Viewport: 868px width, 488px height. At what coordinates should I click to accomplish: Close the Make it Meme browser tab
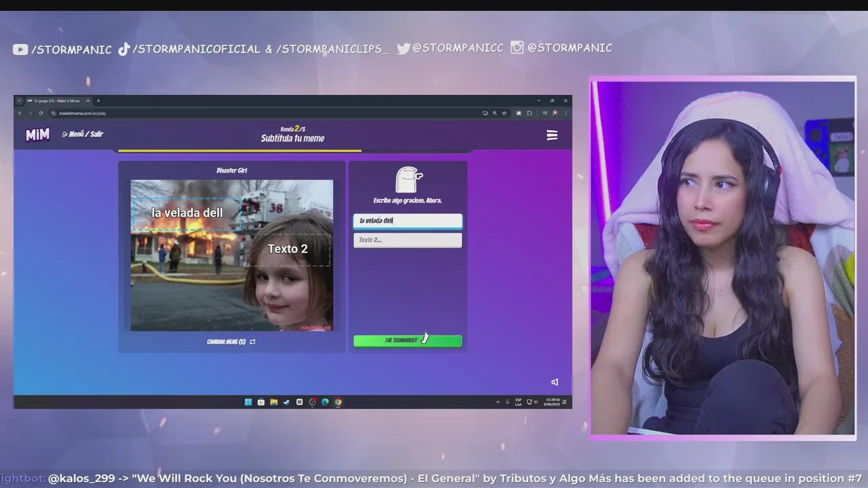pyautogui.click(x=88, y=101)
